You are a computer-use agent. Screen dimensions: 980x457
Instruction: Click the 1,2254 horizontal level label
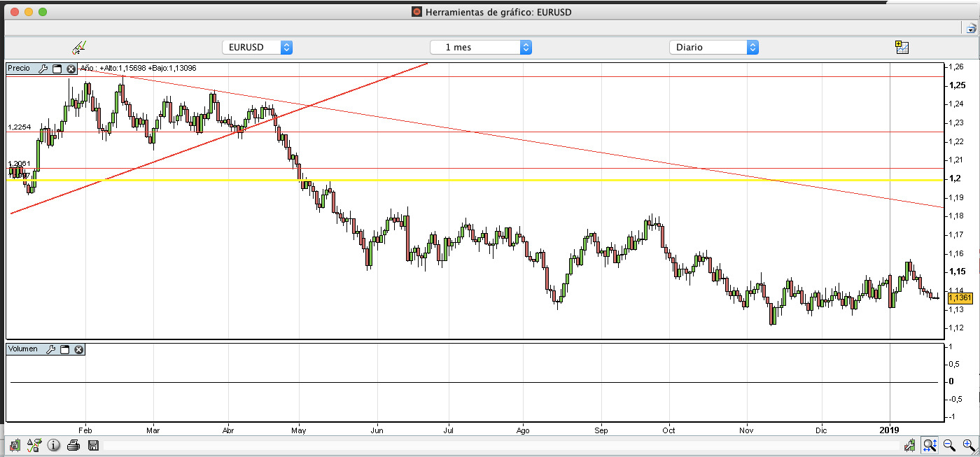click(20, 127)
